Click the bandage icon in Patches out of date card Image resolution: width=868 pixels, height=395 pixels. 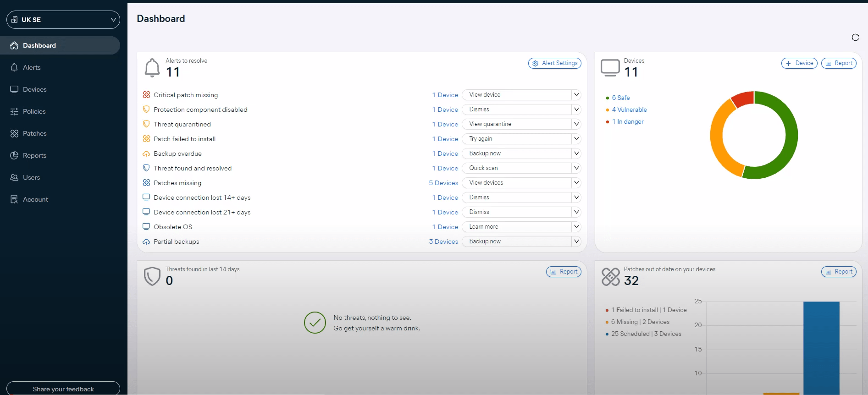pos(611,277)
